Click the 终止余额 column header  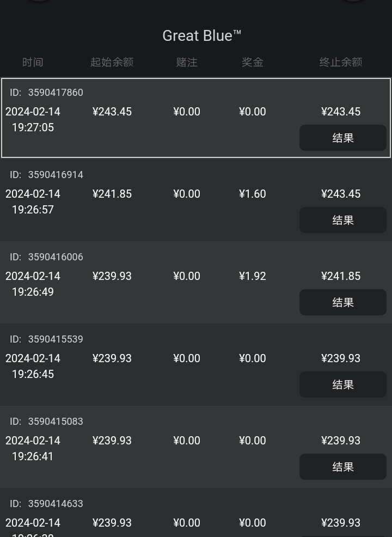[x=341, y=62]
